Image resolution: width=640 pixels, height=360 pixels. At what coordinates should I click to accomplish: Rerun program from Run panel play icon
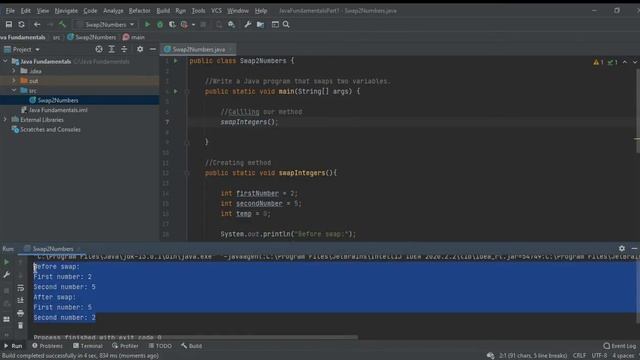click(x=7, y=262)
